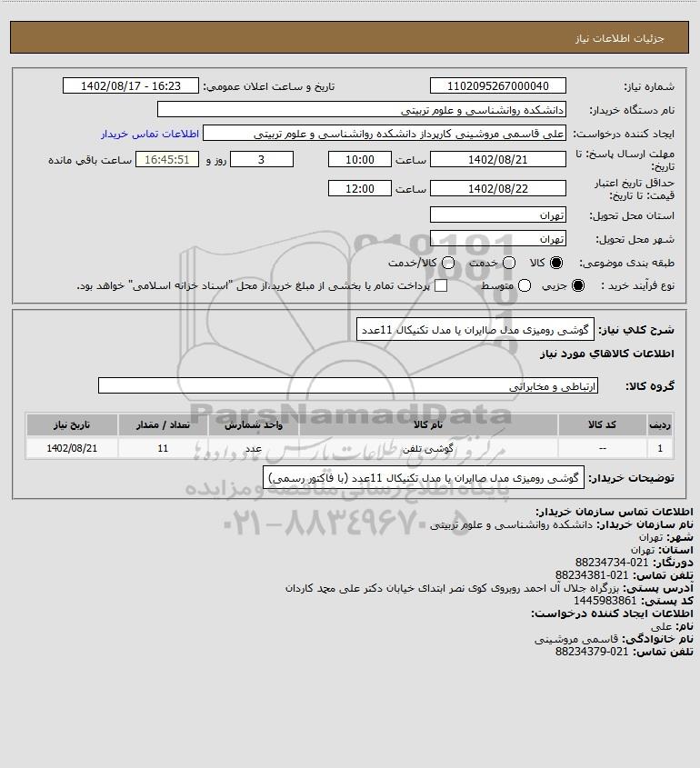Viewport: 700px width, 768px height.
Task: Select the کالا radio button
Action: pos(556,263)
